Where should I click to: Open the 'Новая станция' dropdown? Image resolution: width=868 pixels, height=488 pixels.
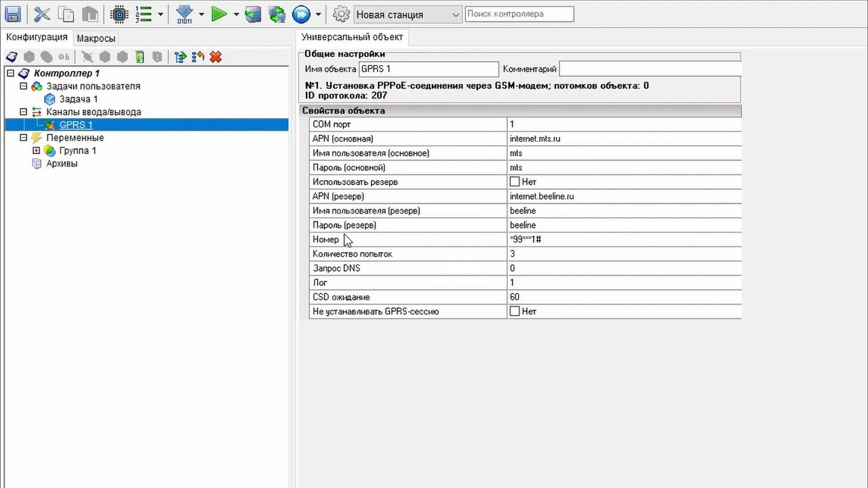(455, 14)
